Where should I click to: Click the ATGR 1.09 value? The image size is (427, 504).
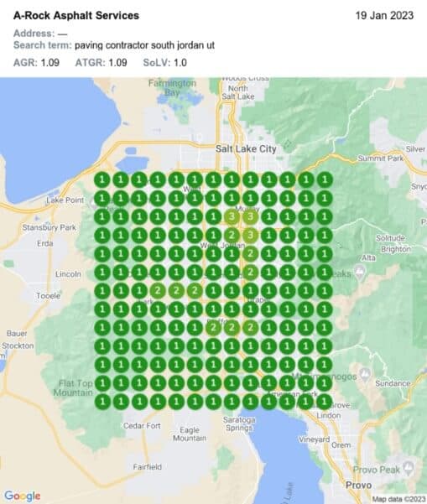point(117,62)
